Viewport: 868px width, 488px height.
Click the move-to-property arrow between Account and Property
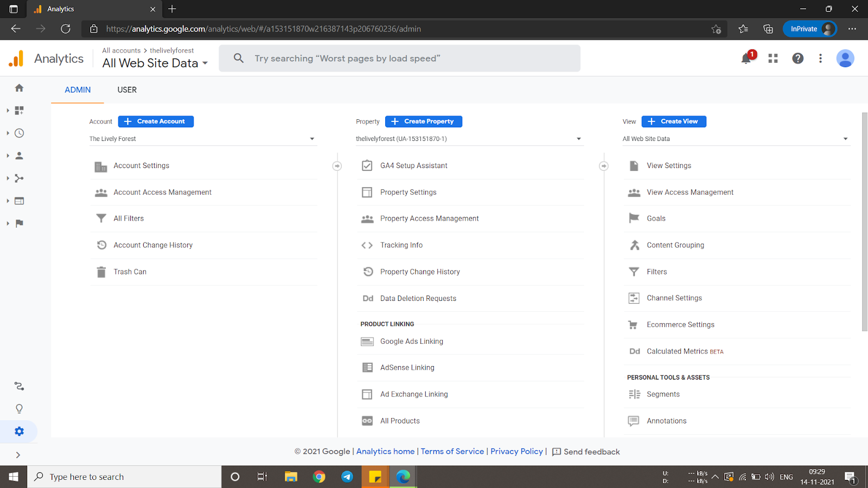point(337,166)
